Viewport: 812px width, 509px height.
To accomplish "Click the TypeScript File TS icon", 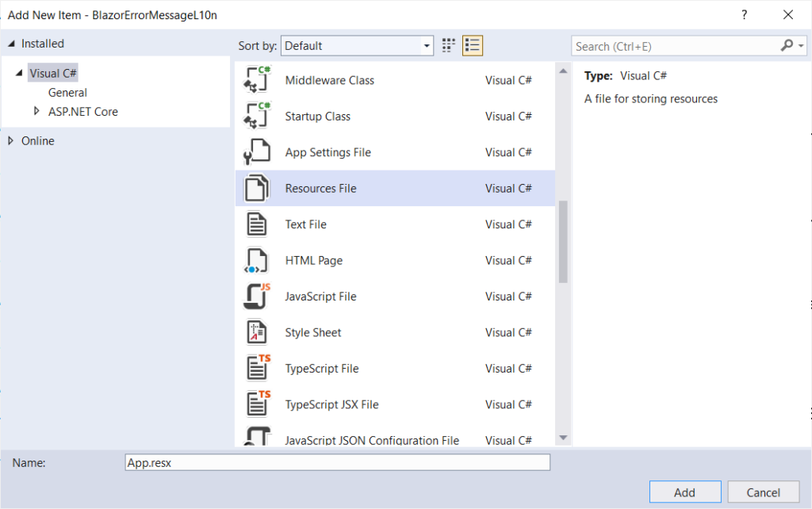I will [258, 368].
